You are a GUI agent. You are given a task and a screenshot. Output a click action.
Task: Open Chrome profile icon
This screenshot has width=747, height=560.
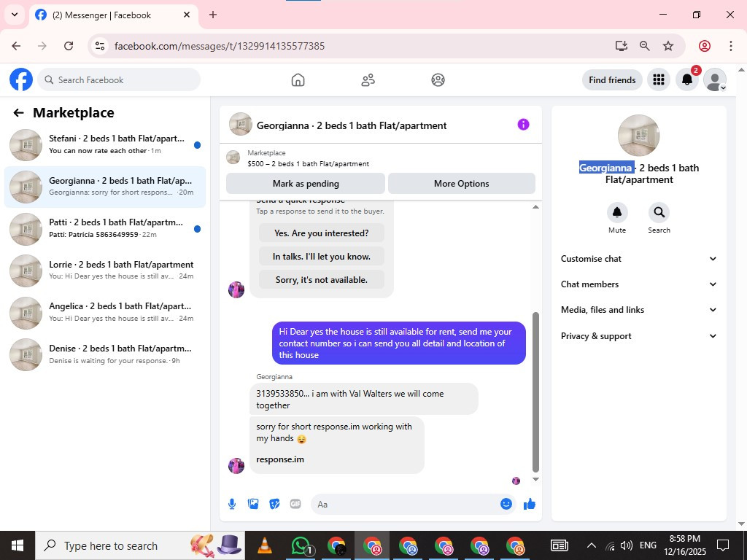[x=705, y=46]
